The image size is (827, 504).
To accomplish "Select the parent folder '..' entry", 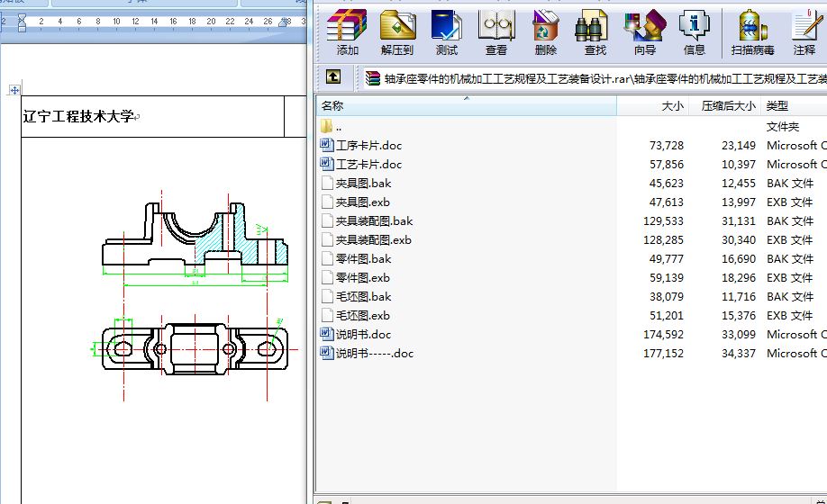I will 332,126.
